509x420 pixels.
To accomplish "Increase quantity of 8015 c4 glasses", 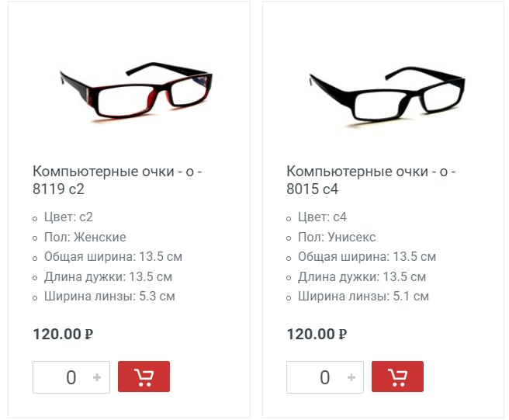I will 351,377.
